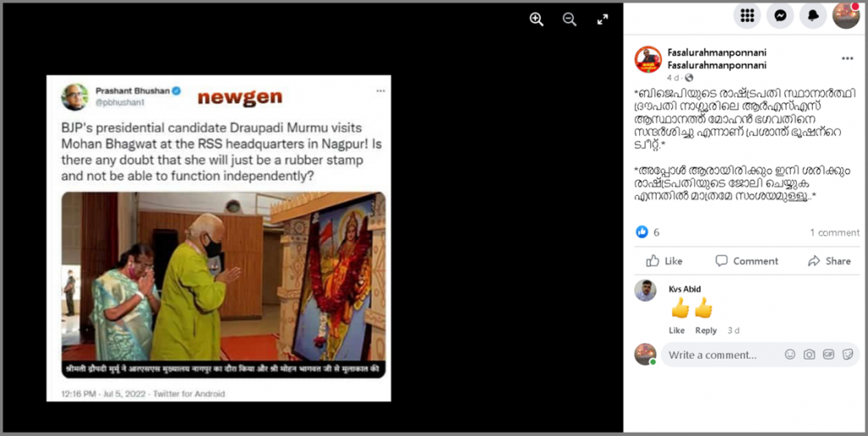This screenshot has width=868, height=436.
Task: Open the notifications bell
Action: [x=813, y=15]
